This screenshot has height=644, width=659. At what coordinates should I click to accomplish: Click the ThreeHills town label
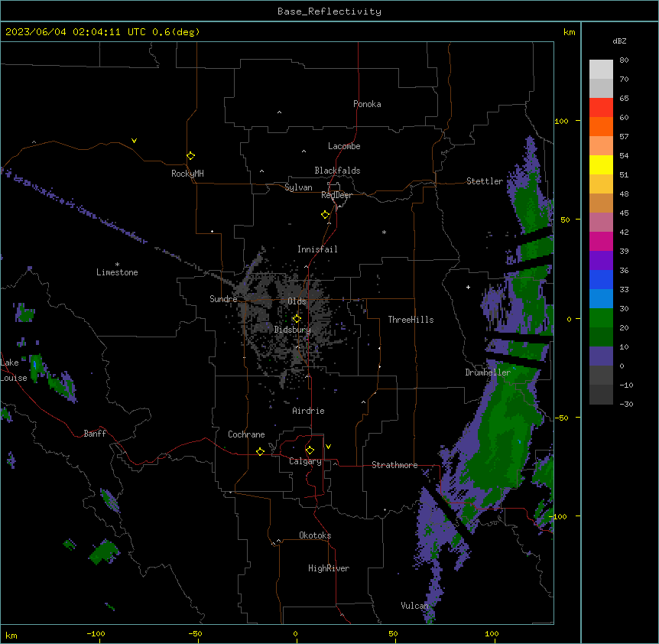point(411,320)
